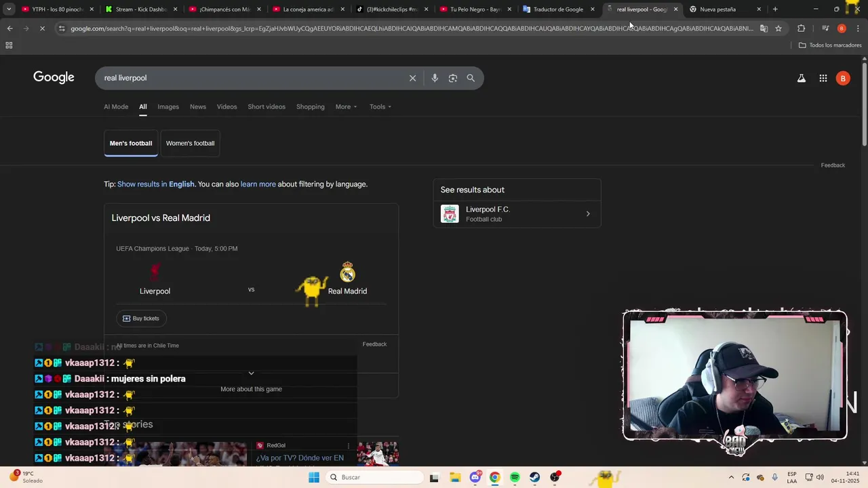Open media controls icon in Chrome toolbar
868x488 pixels.
click(825, 28)
